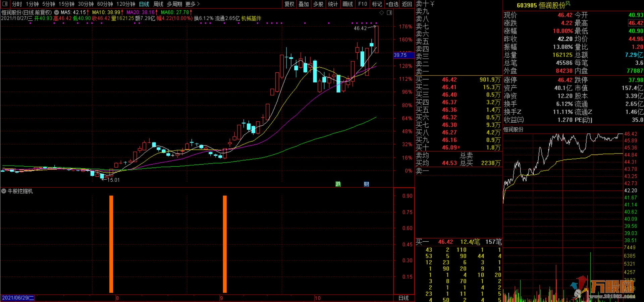Screen dimensions: 644x302
Task: Expand the 更多 periods menu
Action: pos(192,4)
